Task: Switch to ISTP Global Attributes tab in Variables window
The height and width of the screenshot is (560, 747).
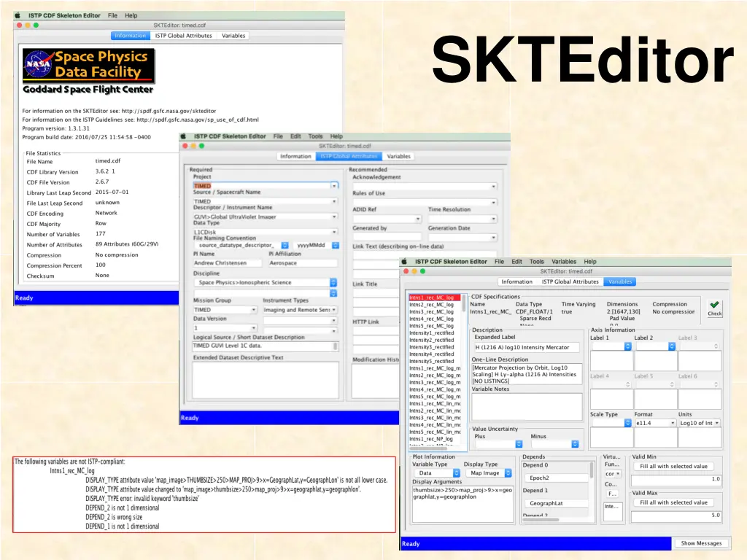Action: click(x=570, y=281)
